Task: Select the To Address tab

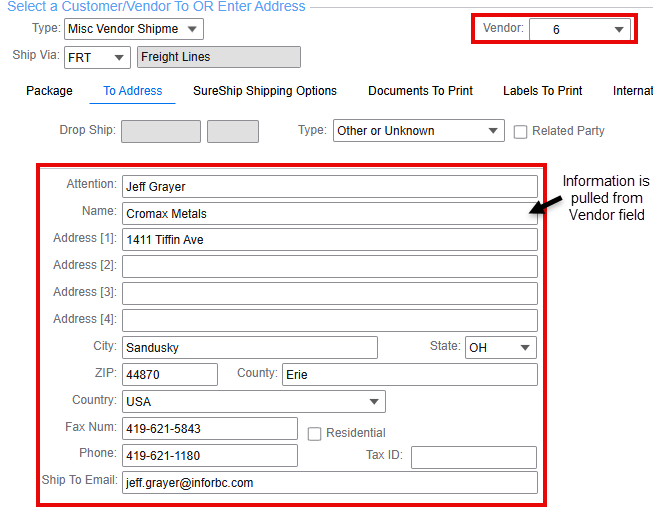Action: point(133,91)
